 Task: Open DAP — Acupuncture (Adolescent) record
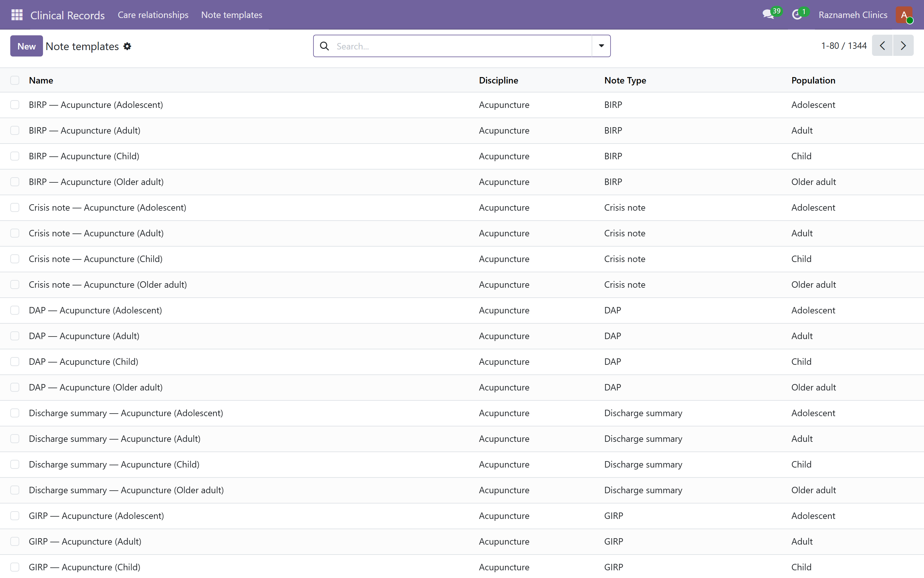[x=96, y=310]
